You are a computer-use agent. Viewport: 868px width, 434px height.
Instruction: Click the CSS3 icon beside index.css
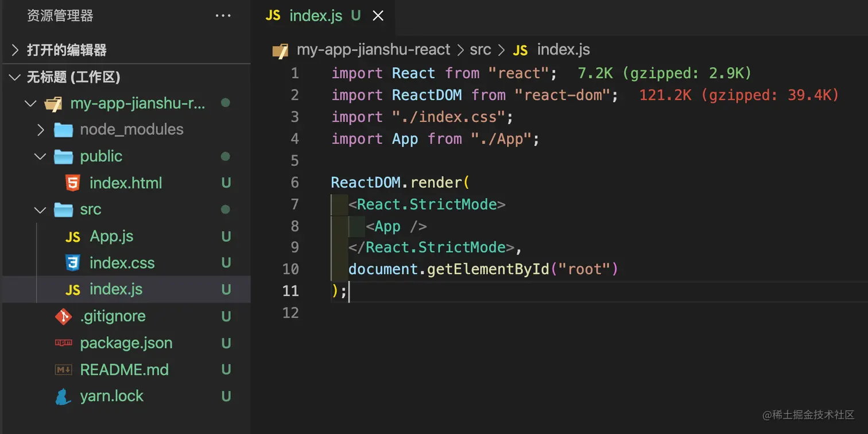coord(72,263)
